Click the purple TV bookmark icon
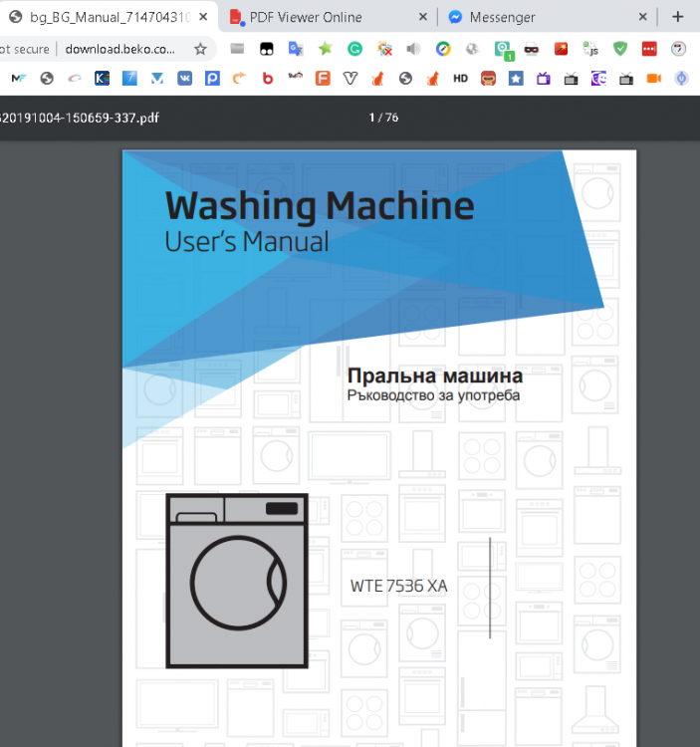700x747 pixels. [544, 78]
